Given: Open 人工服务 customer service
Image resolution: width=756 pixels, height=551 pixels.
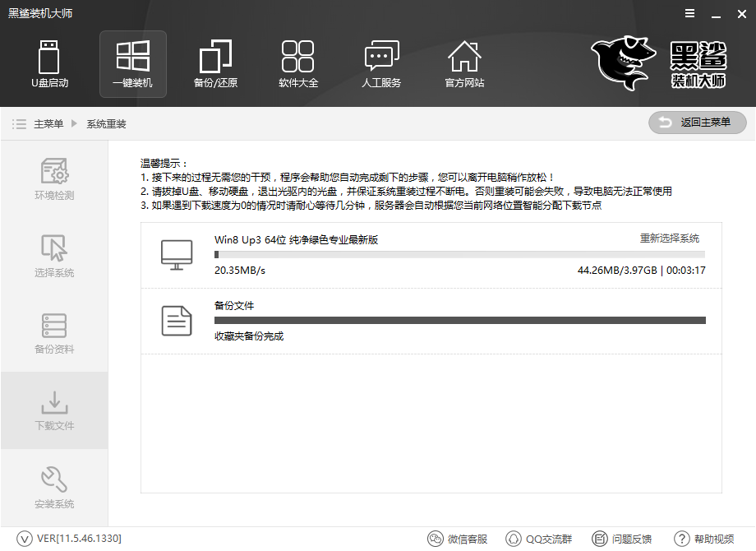Looking at the screenshot, I should pyautogui.click(x=381, y=64).
